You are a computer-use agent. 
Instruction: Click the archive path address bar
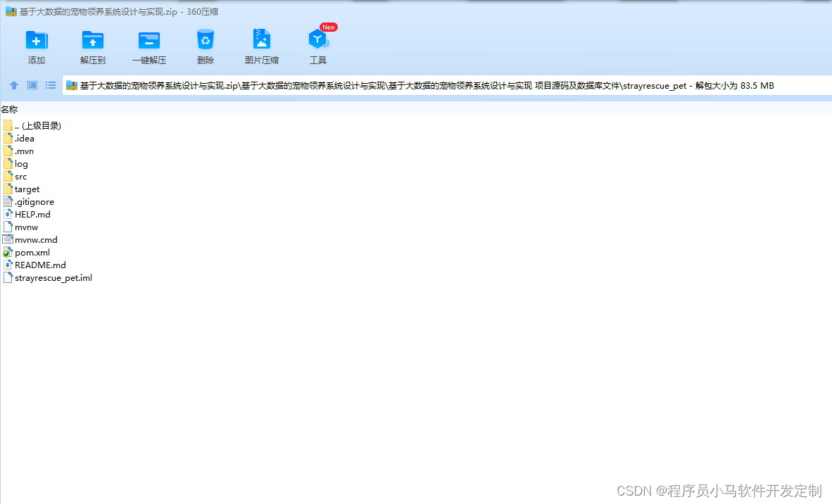pyautogui.click(x=447, y=85)
